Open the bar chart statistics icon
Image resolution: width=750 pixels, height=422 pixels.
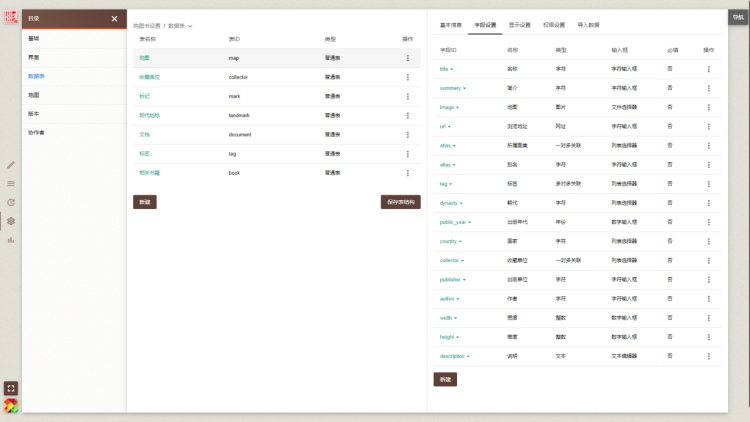point(11,240)
